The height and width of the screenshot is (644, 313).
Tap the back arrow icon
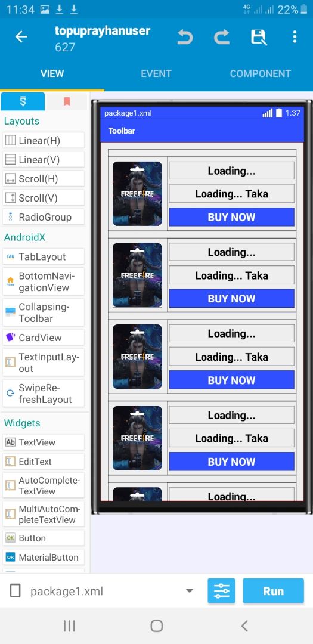pyautogui.click(x=21, y=37)
